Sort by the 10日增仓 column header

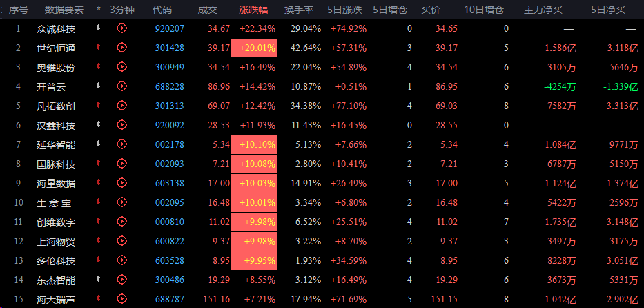pyautogui.click(x=484, y=10)
